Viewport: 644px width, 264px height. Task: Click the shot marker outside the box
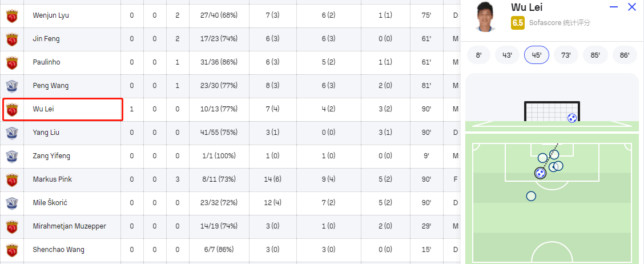tap(531, 196)
